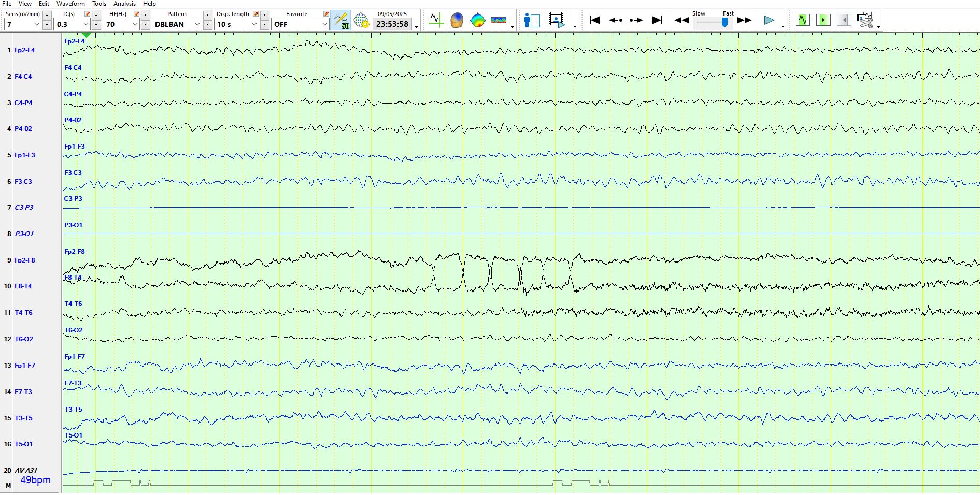This screenshot has width=980, height=495.
Task: Jump to the end of the recording
Action: [x=657, y=20]
